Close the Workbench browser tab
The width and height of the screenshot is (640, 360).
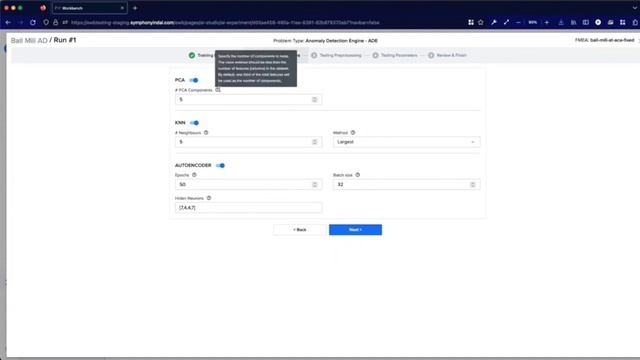point(122,8)
